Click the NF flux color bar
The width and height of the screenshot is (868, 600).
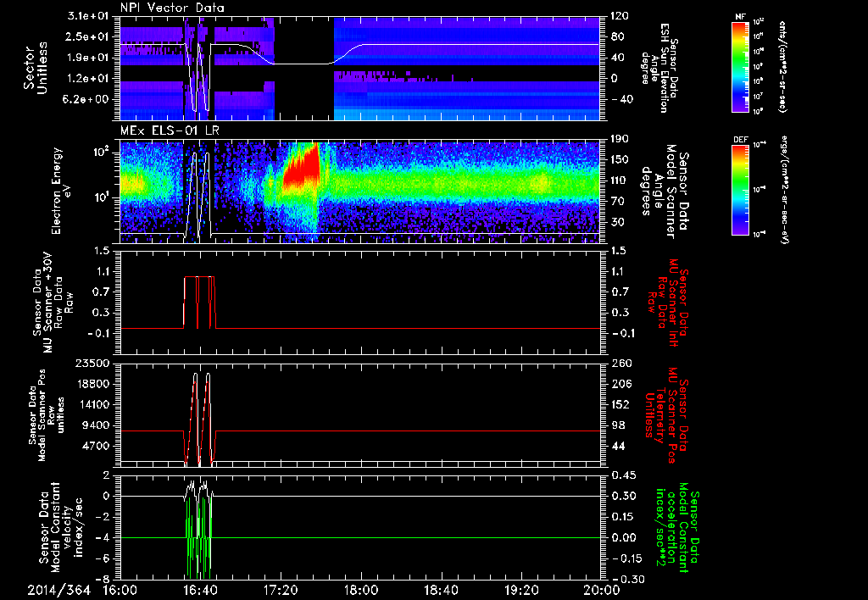(740, 66)
